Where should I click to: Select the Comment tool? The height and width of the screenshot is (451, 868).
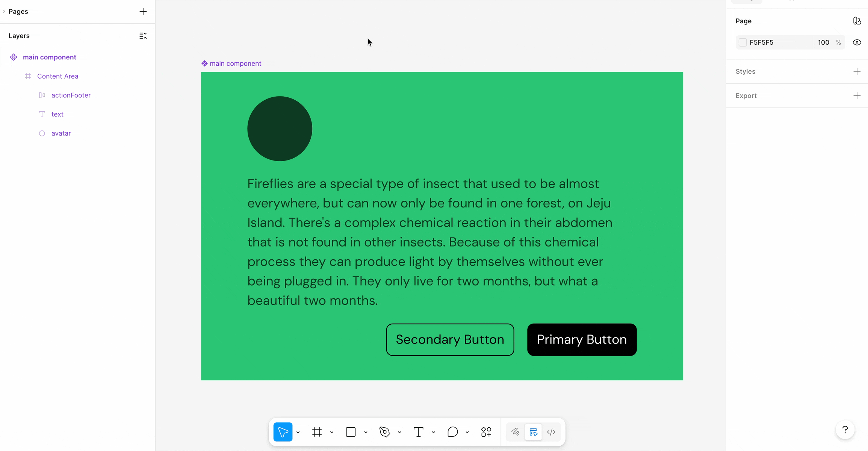(x=453, y=432)
